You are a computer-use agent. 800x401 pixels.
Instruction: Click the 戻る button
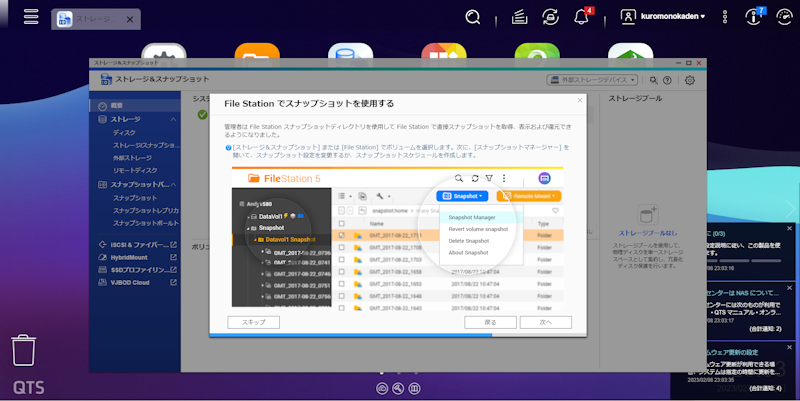[x=490, y=322]
